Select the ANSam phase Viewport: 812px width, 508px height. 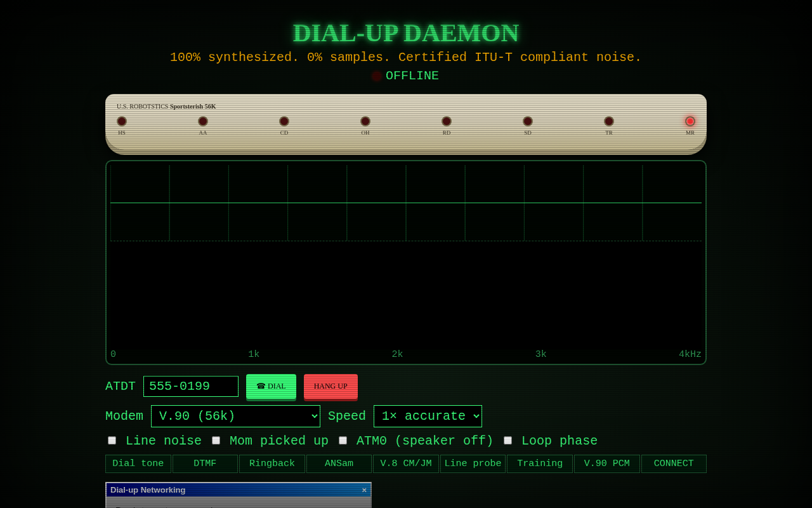pos(339,464)
